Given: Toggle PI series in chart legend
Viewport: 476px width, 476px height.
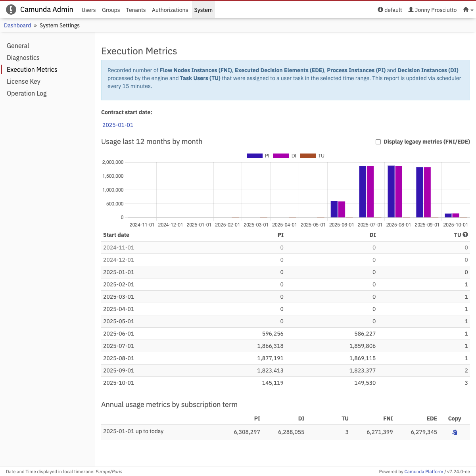Looking at the screenshot, I should pos(255,156).
